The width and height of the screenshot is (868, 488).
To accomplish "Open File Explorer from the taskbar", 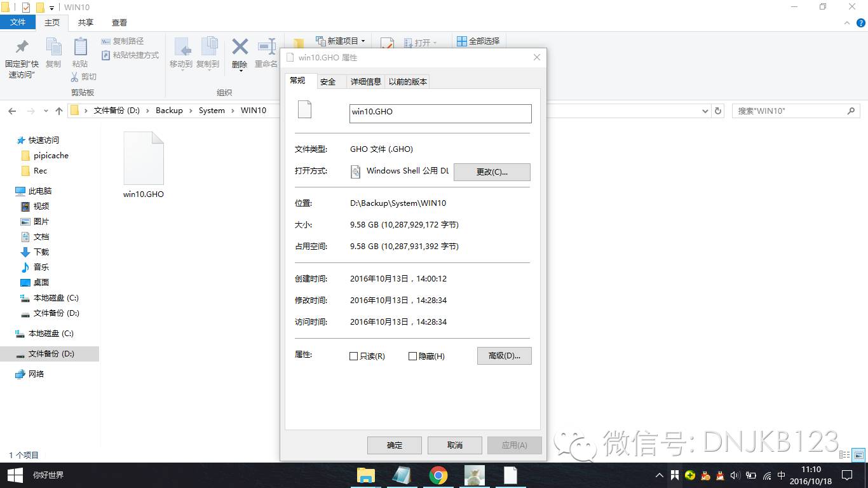I will click(x=365, y=475).
